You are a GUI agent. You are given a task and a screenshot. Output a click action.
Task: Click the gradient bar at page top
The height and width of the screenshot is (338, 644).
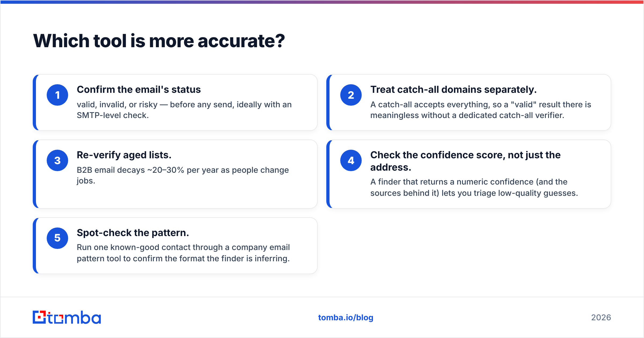322,2
